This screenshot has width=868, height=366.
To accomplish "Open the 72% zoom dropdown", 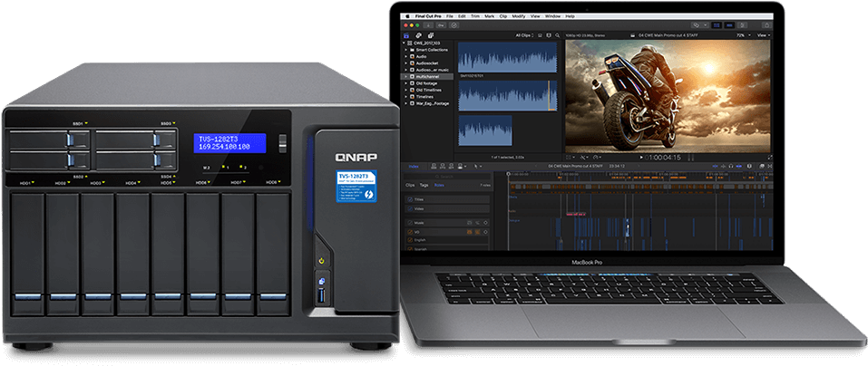I will (743, 35).
